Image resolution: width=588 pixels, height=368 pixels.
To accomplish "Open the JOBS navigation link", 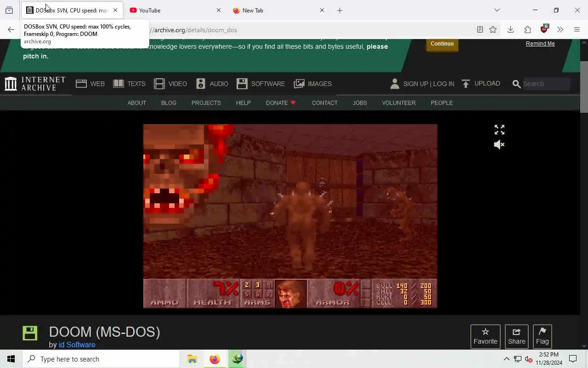I will click(360, 103).
